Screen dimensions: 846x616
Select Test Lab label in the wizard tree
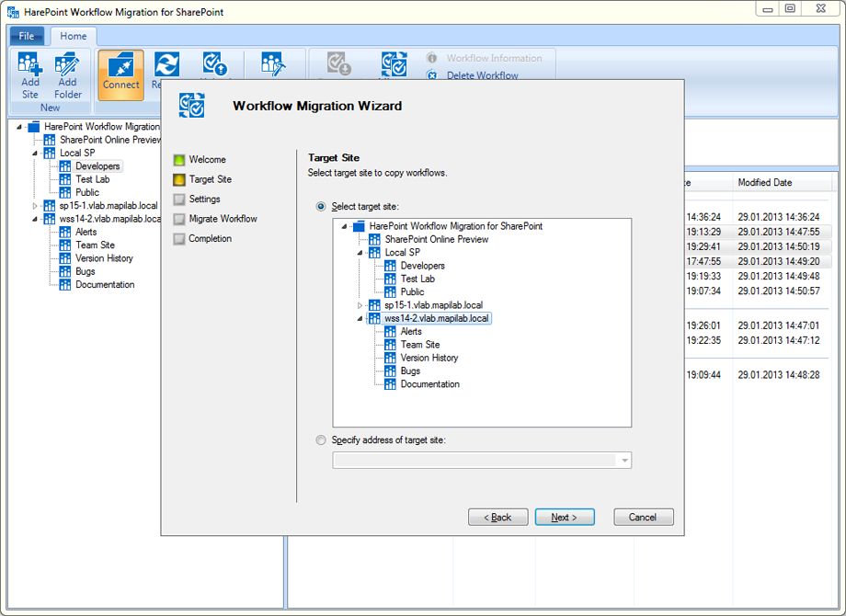(x=417, y=279)
